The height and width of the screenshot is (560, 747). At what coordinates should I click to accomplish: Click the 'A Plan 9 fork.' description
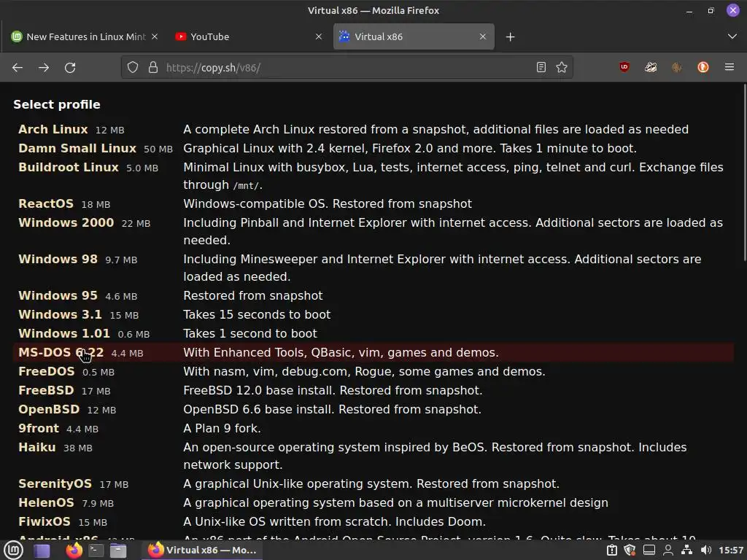222,429
